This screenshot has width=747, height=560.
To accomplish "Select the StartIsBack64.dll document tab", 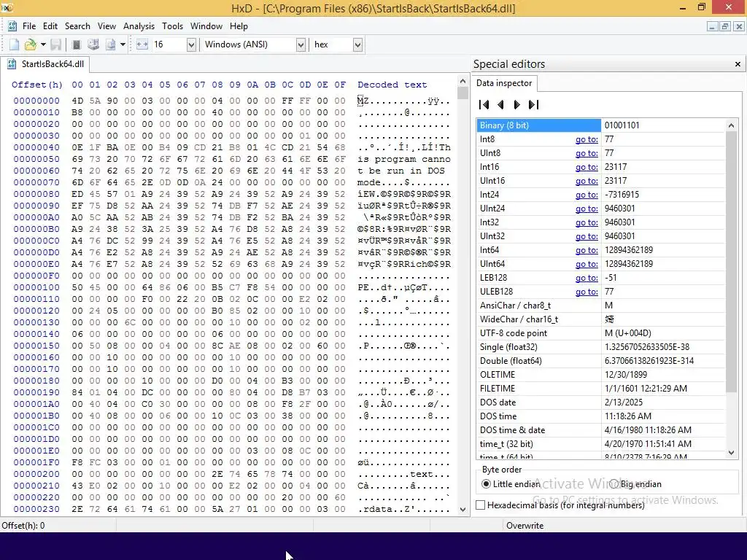I will click(x=46, y=64).
